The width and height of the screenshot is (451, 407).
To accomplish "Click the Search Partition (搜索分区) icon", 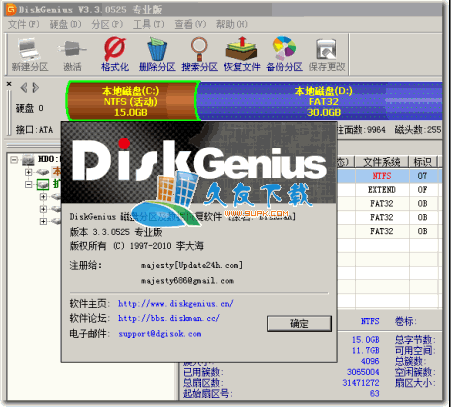I will click(x=199, y=54).
